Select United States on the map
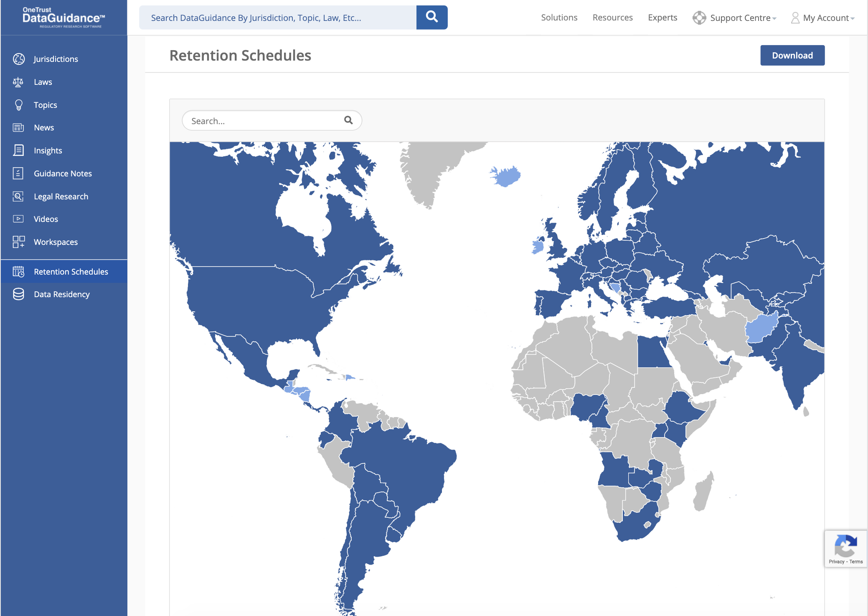 (x=259, y=301)
